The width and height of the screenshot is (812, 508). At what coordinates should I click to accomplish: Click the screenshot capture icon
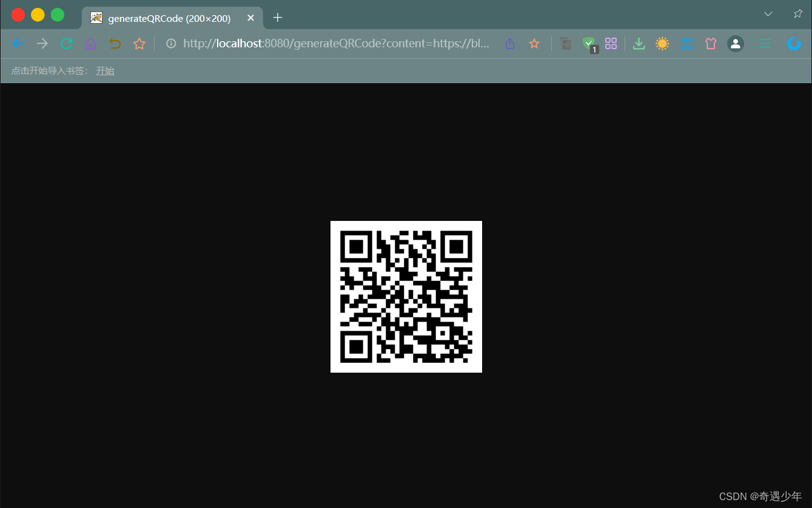[x=686, y=44]
